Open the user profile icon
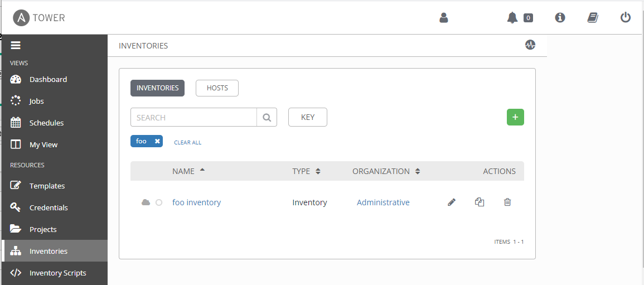644x285 pixels. (444, 18)
